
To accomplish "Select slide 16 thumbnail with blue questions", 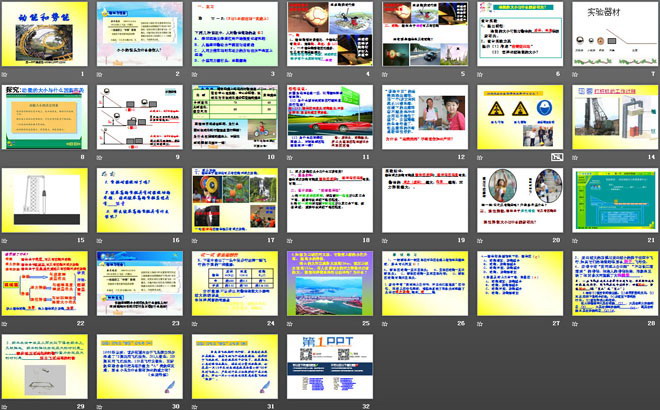I will [140, 200].
